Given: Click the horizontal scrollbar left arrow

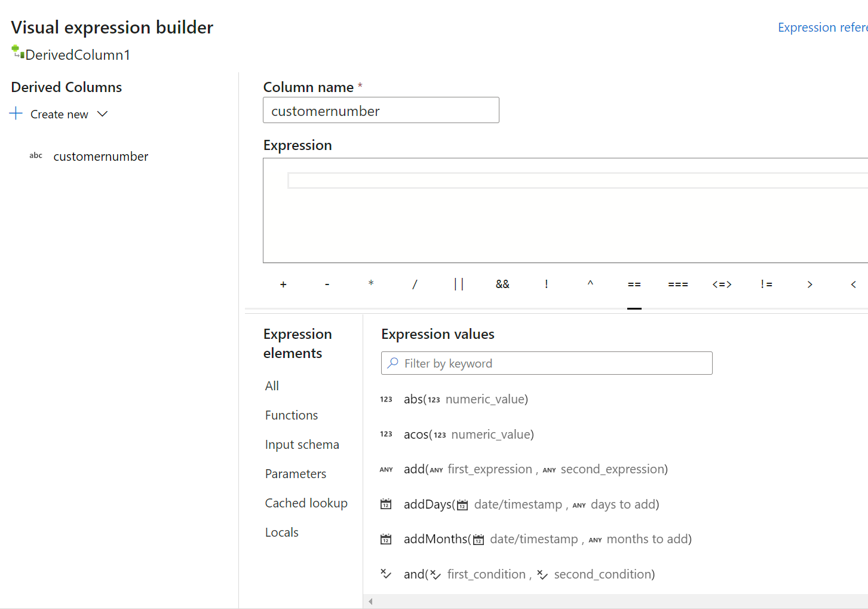Looking at the screenshot, I should [370, 601].
